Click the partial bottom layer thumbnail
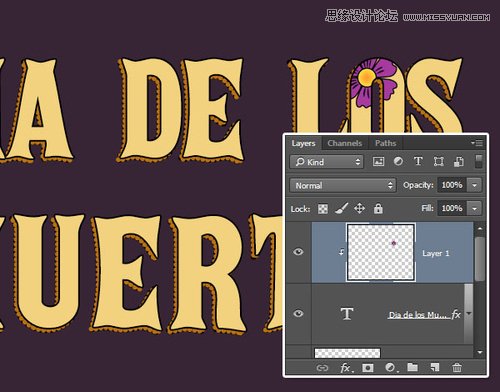 click(x=347, y=353)
